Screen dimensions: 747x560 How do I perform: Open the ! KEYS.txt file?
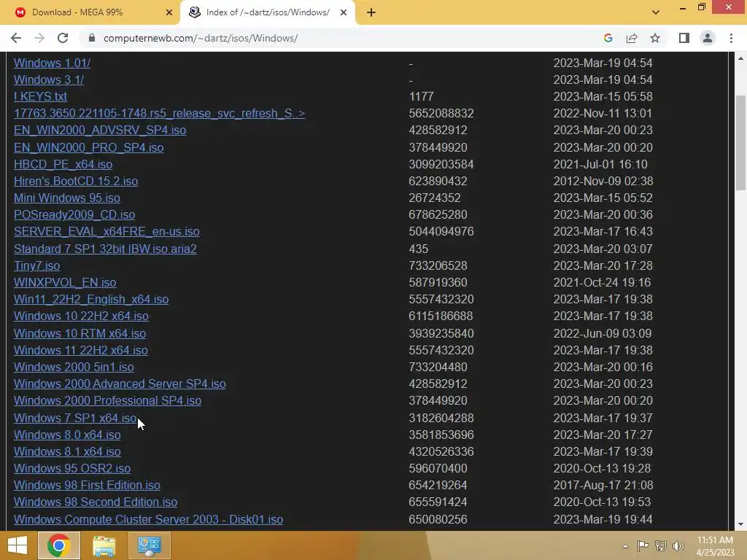(x=41, y=96)
